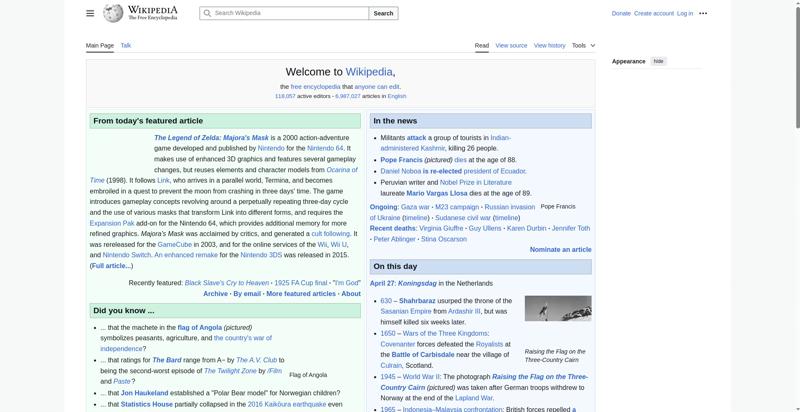Screen dimensions: 800x412
Task: Open the Pope Francis news link
Action: coord(402,160)
